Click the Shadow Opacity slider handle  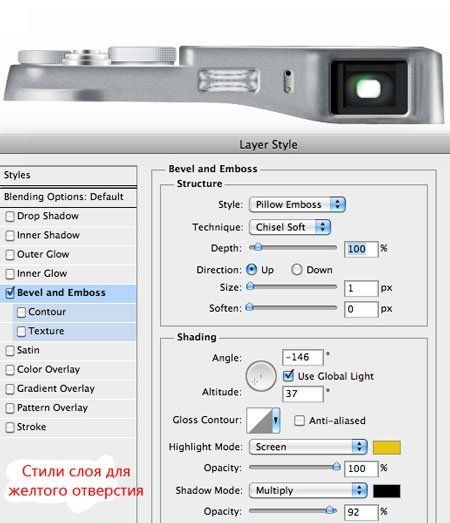330,510
